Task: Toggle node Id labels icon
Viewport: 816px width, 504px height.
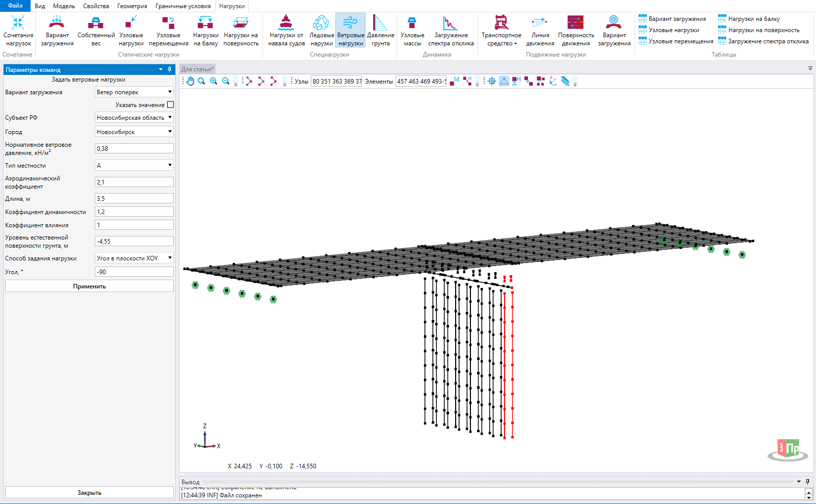Action: tap(454, 81)
